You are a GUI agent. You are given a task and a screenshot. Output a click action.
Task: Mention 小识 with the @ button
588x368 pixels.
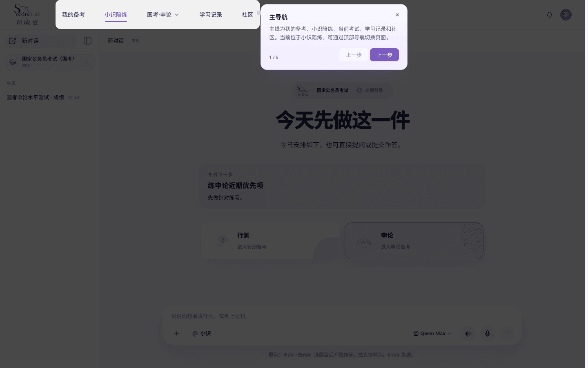tap(201, 334)
